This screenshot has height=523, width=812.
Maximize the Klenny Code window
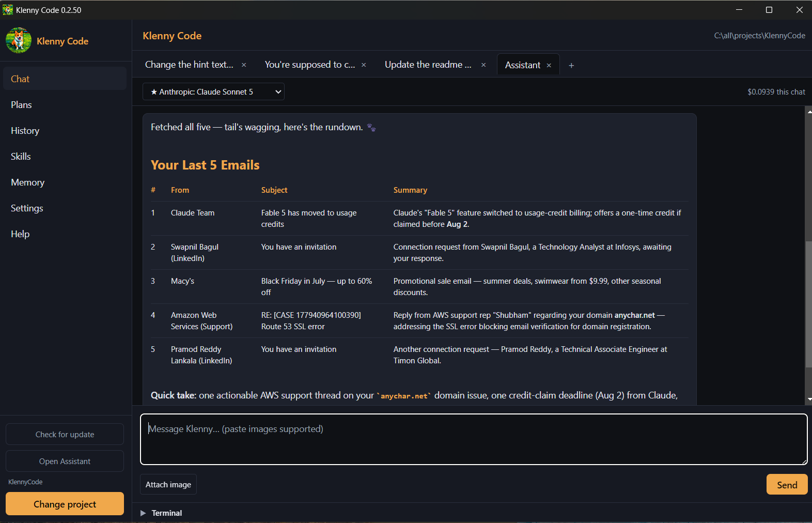click(769, 10)
